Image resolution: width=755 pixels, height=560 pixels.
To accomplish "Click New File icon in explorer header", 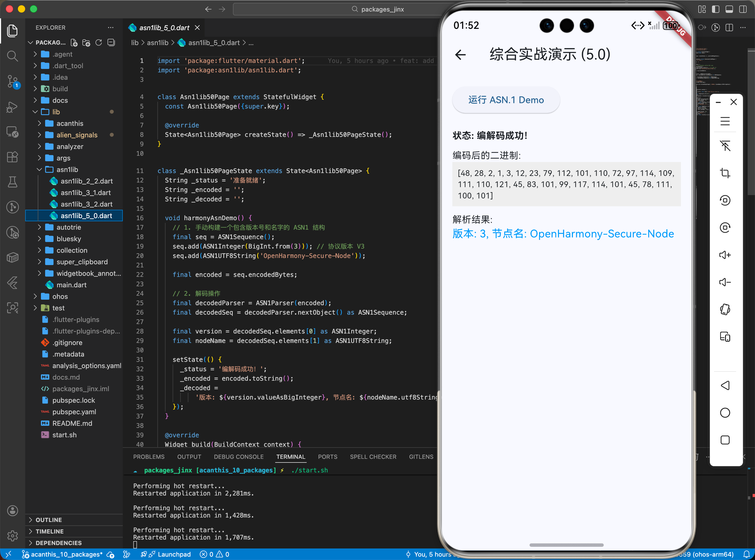I will click(74, 43).
